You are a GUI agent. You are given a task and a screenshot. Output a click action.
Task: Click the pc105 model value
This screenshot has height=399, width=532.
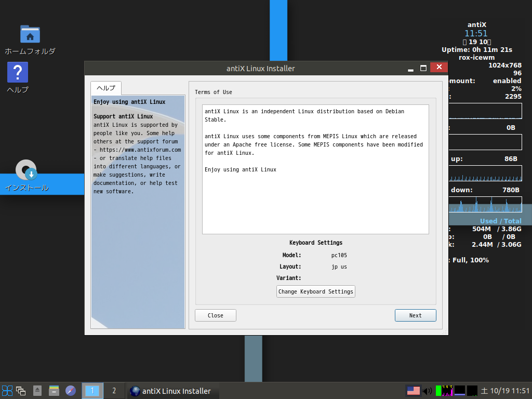pyautogui.click(x=339, y=255)
